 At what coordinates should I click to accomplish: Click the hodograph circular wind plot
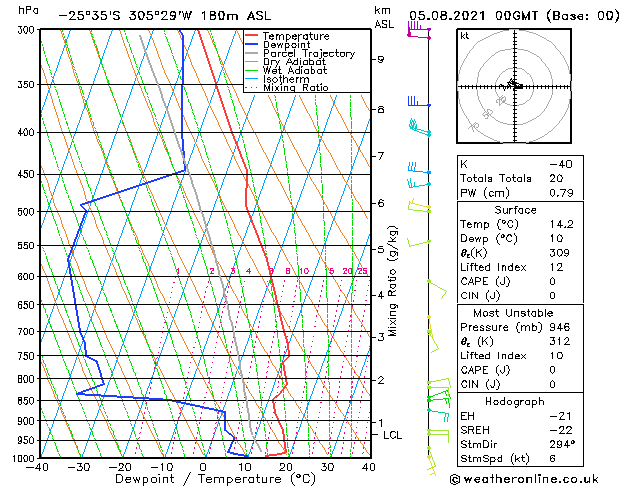point(514,86)
